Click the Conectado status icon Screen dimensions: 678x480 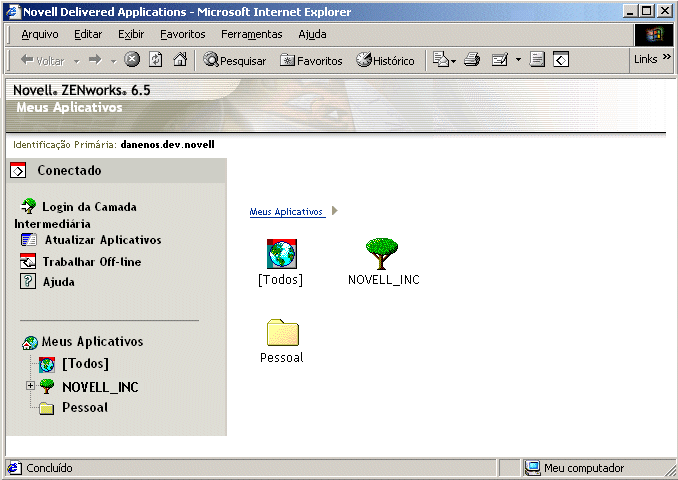[18, 170]
